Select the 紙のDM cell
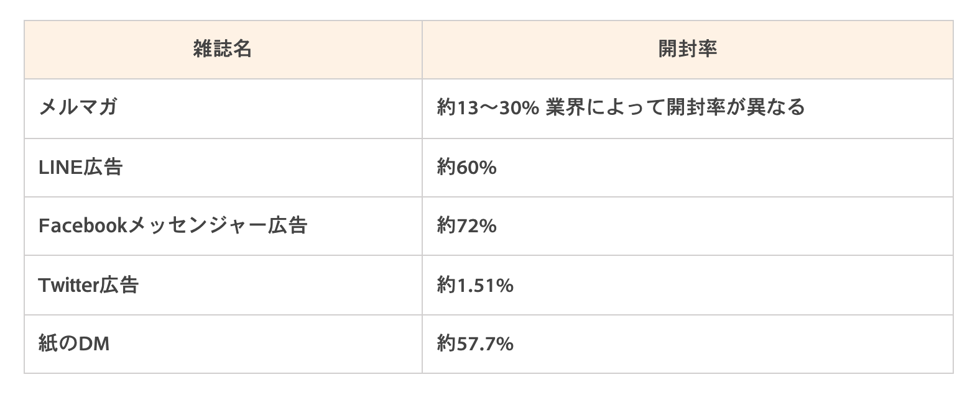The width and height of the screenshot is (980, 395). (74, 343)
